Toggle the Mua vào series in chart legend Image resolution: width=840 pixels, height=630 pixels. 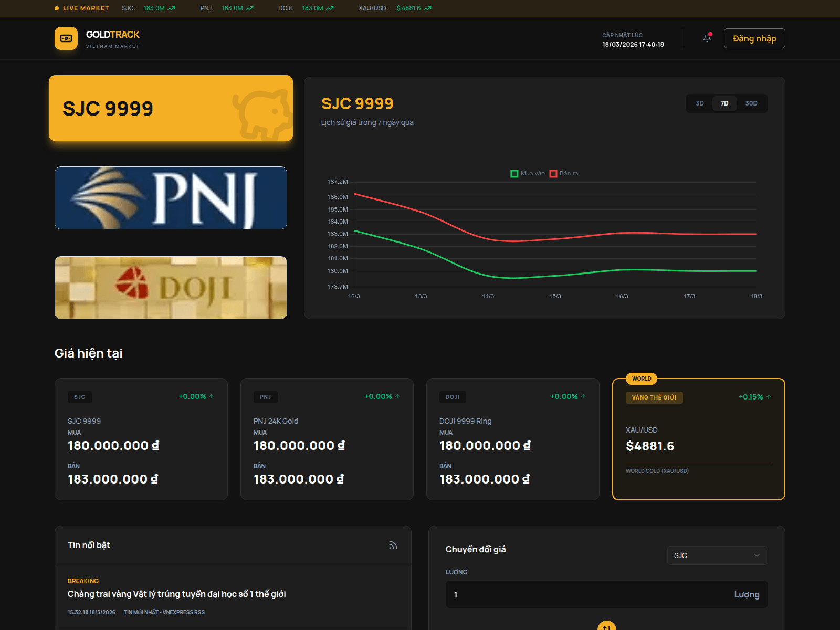528,173
